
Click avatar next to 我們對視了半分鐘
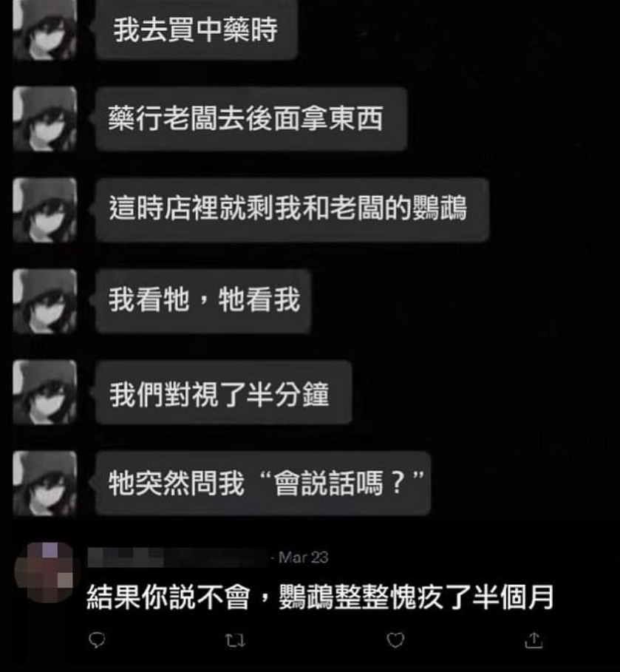(x=44, y=392)
